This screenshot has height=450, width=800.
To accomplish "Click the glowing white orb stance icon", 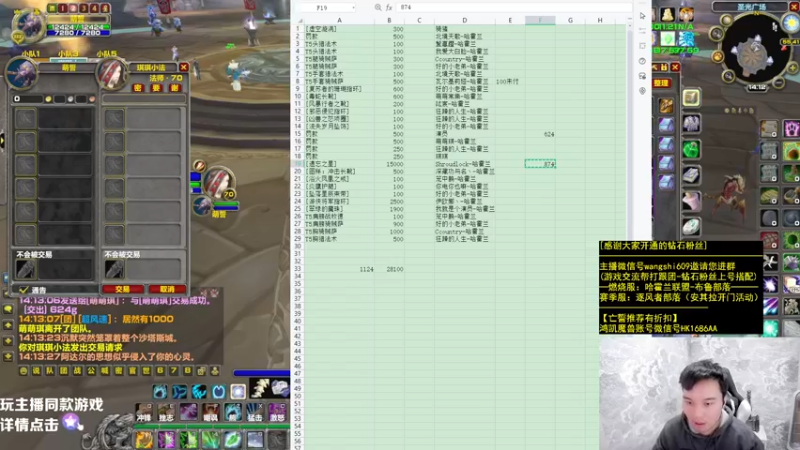I will pos(238,391).
